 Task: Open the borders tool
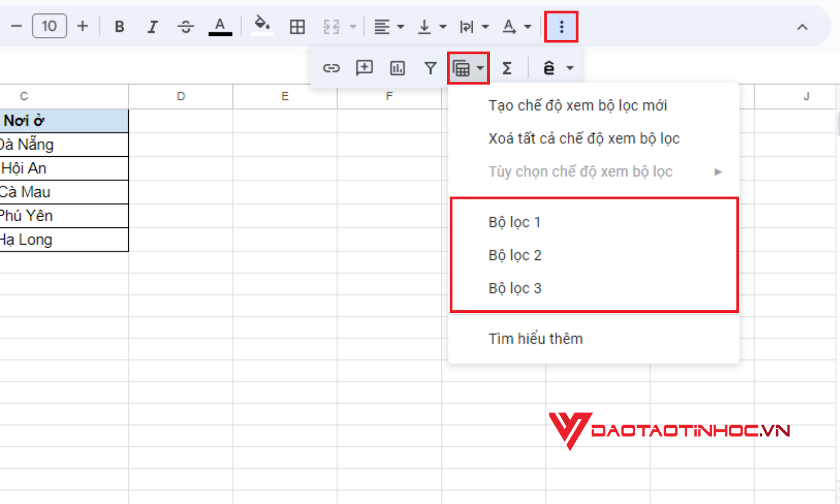[297, 26]
